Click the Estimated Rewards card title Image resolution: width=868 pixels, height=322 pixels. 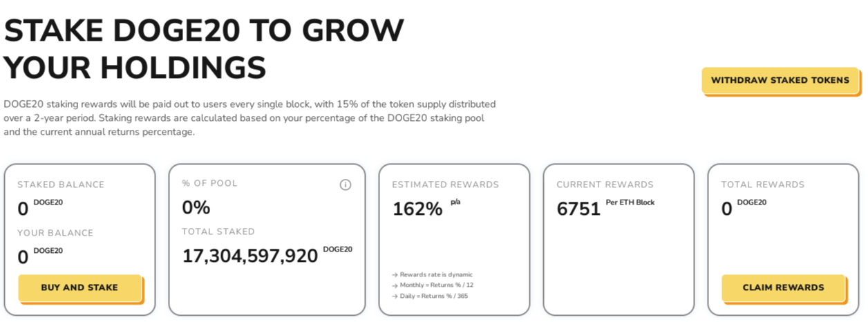click(x=446, y=184)
